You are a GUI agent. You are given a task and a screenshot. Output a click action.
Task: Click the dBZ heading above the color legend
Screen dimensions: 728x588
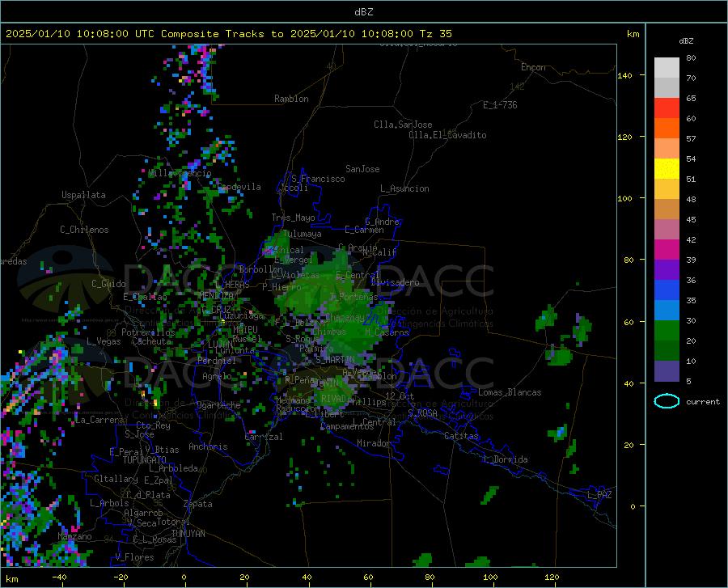pos(686,40)
